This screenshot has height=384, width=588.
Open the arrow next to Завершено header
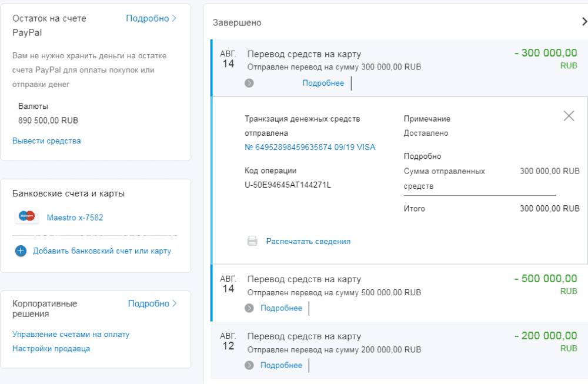tap(584, 22)
